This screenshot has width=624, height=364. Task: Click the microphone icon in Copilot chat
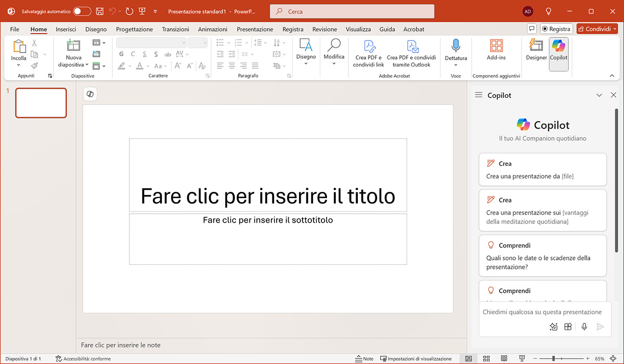(x=584, y=327)
